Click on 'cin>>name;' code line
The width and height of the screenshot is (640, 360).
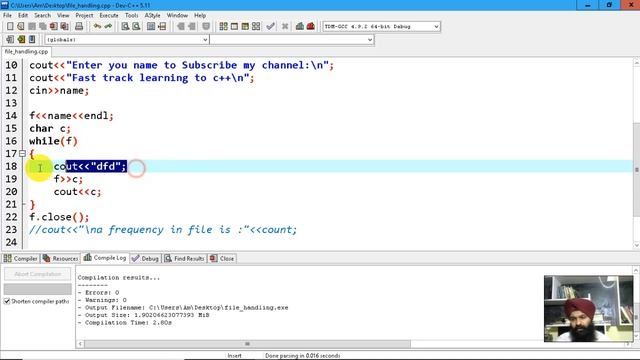(59, 90)
